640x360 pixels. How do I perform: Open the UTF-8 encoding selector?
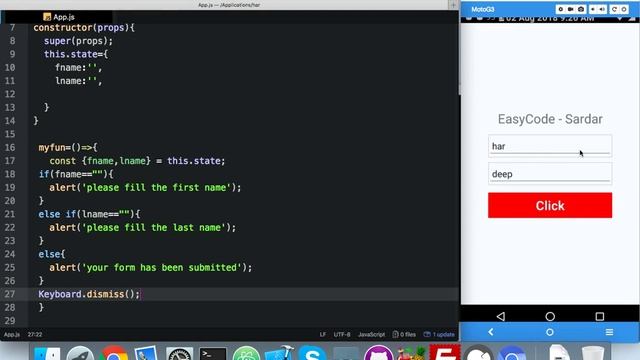coord(342,334)
